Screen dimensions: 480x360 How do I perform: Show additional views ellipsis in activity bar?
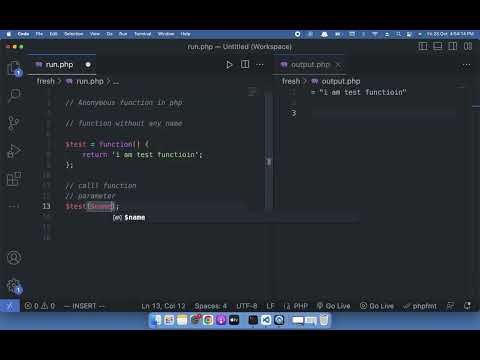[x=14, y=206]
